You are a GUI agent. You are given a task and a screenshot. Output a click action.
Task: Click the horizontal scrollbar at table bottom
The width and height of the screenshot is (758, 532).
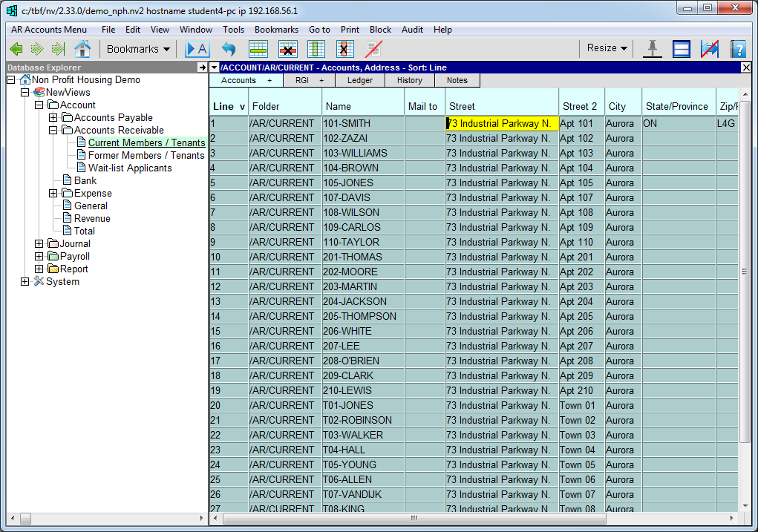[414, 519]
